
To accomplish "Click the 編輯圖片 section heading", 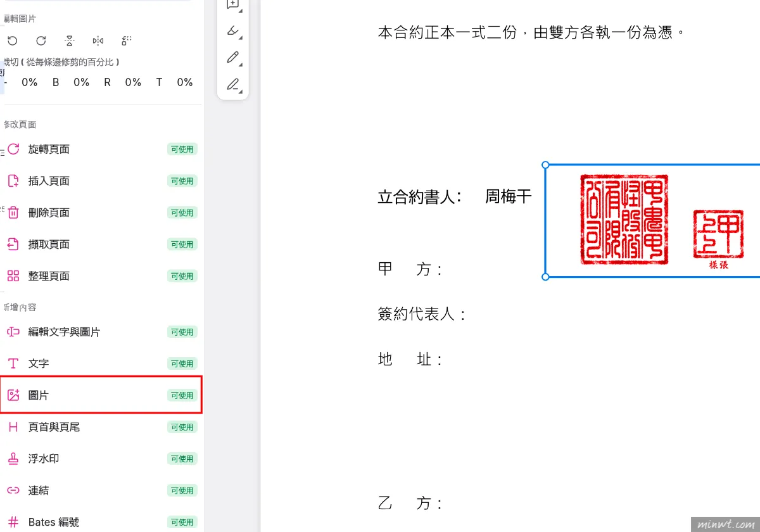I will pos(19,19).
